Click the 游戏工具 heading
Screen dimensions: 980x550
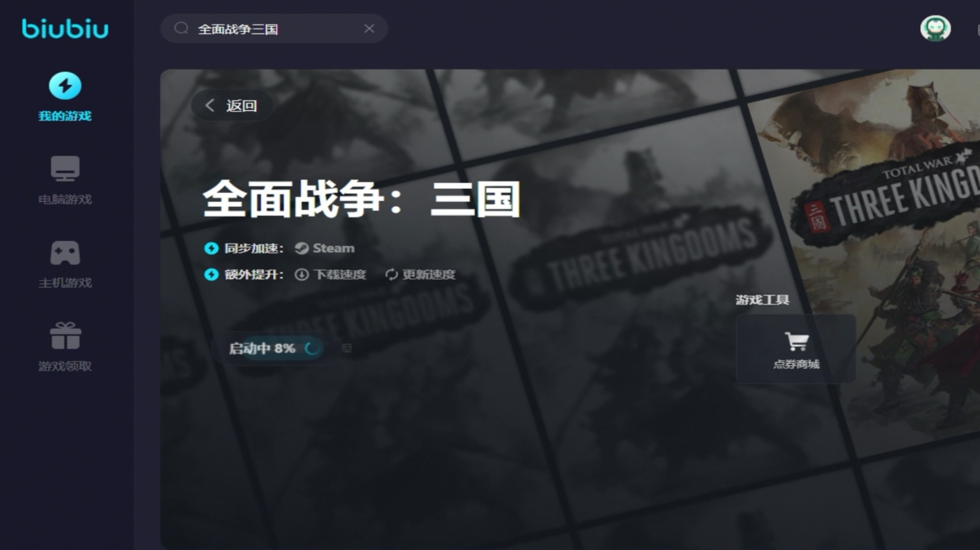click(x=762, y=300)
